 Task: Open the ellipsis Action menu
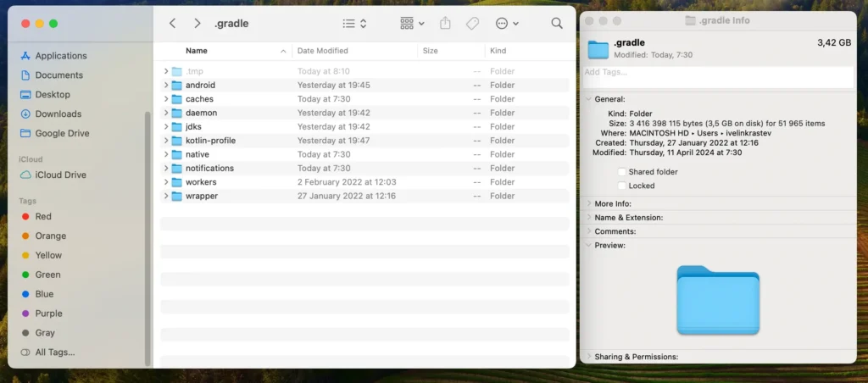coord(506,24)
